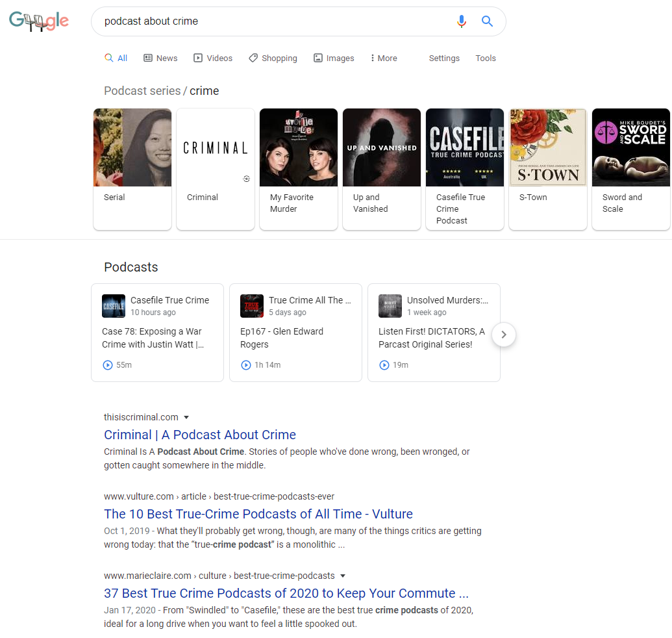Image resolution: width=672 pixels, height=638 pixels.
Task: Expand the thisiscriminal.com result dropdown arrow
Action: (x=186, y=417)
